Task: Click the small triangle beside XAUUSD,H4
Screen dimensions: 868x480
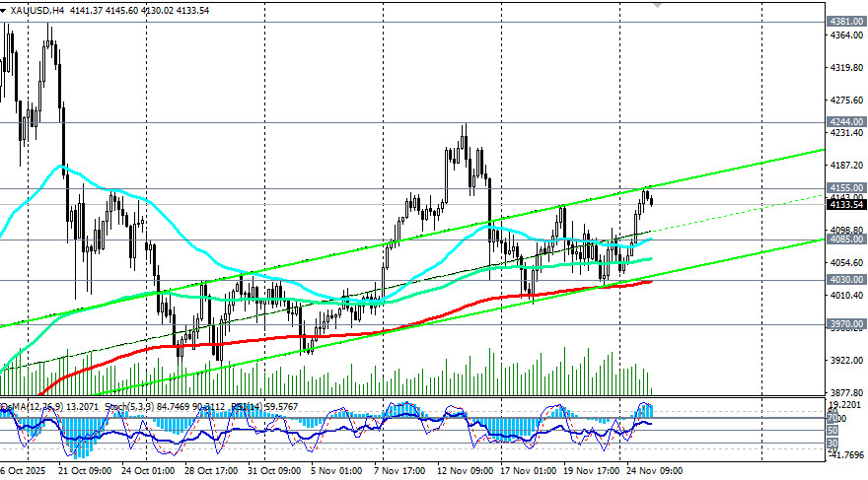Action: pyautogui.click(x=3, y=11)
